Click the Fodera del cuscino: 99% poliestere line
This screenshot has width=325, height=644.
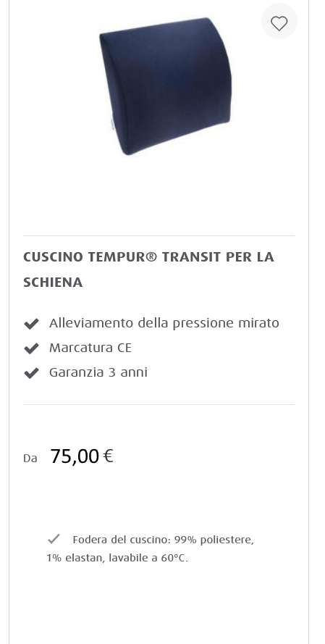[x=164, y=540]
